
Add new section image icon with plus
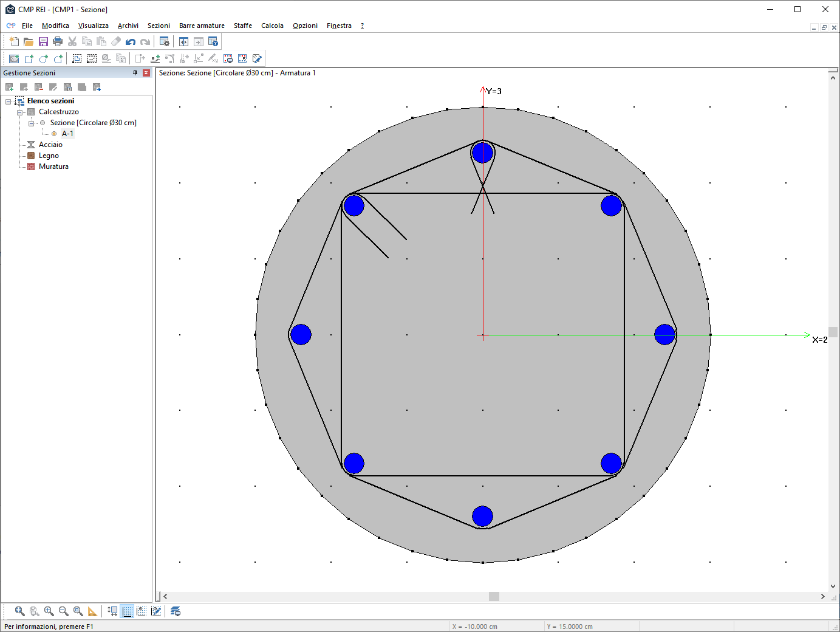click(14, 58)
